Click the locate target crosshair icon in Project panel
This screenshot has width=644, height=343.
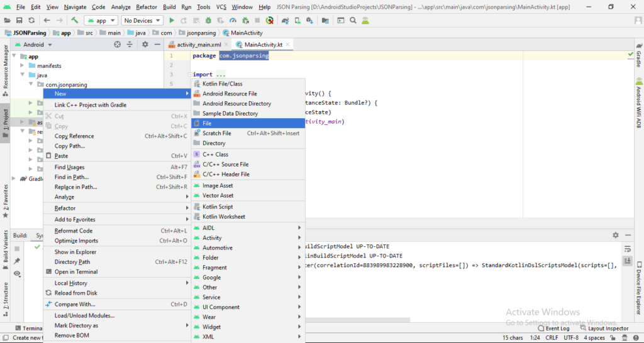(x=117, y=45)
